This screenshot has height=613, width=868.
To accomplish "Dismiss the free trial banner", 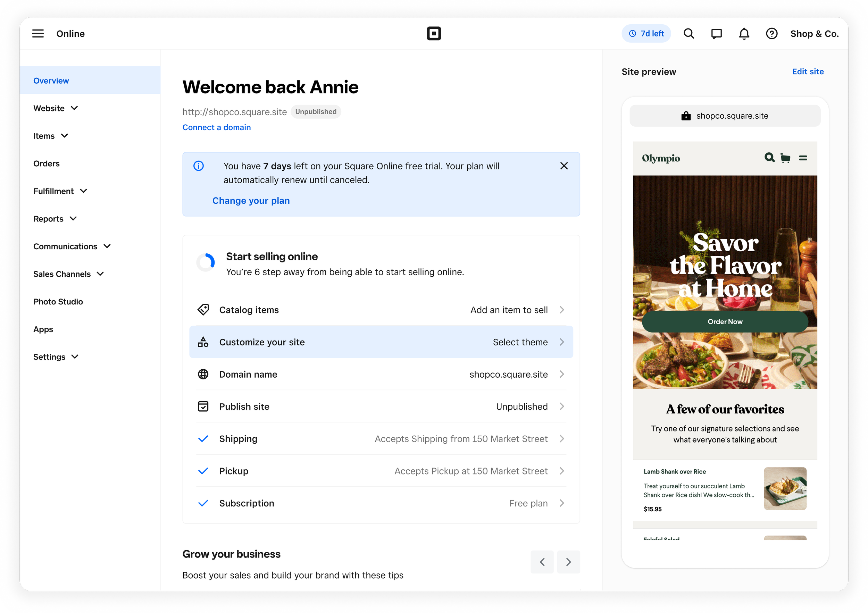I will [x=564, y=166].
